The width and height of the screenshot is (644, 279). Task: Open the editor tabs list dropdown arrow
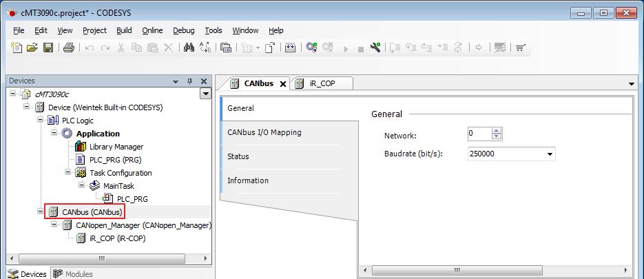632,84
